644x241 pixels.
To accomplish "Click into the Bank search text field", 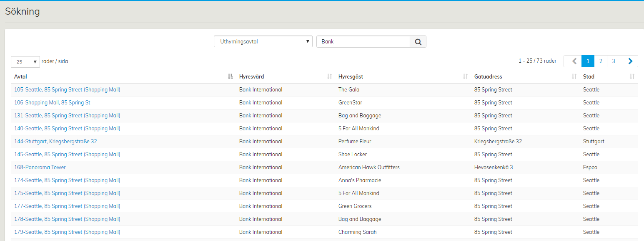I will tap(363, 42).
